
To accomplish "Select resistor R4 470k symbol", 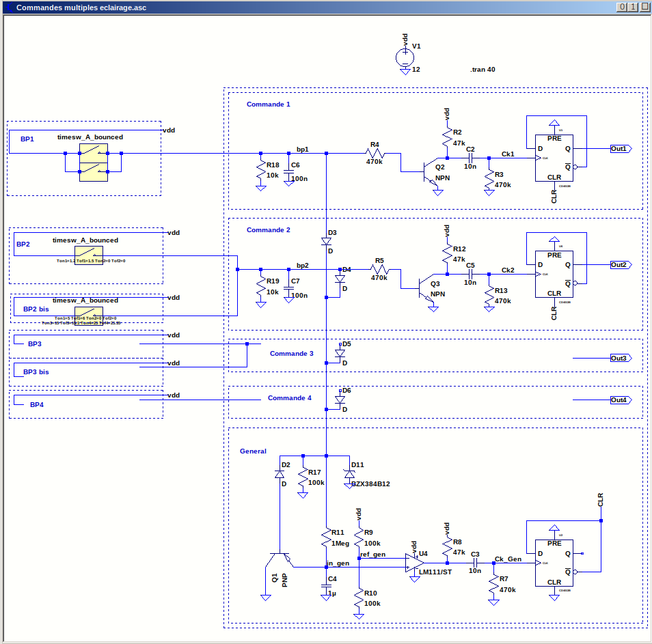I will [375, 153].
